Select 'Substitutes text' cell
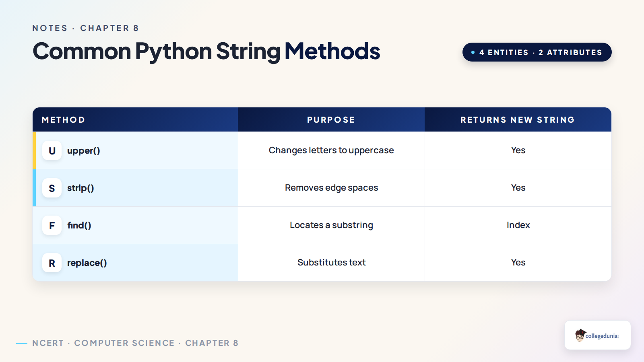 point(331,263)
